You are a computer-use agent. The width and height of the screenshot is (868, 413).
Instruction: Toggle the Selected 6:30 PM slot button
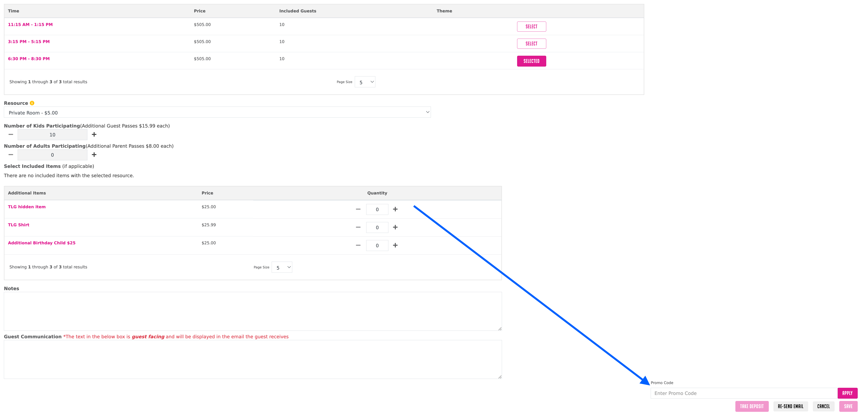tap(531, 61)
